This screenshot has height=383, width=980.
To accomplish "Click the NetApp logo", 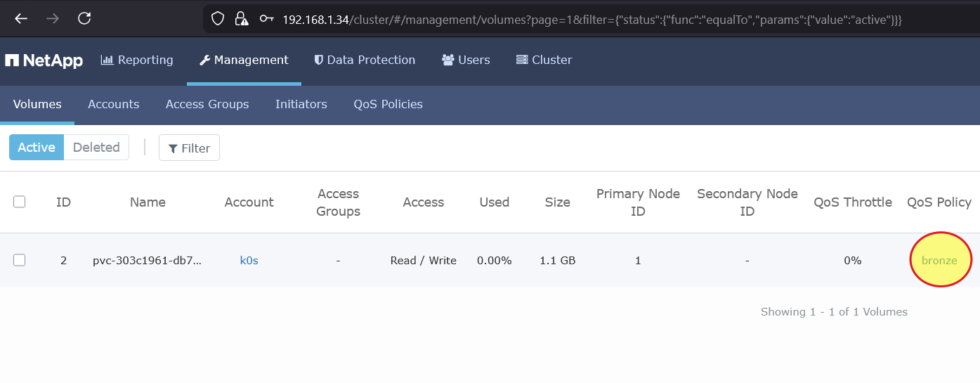I will click(44, 60).
